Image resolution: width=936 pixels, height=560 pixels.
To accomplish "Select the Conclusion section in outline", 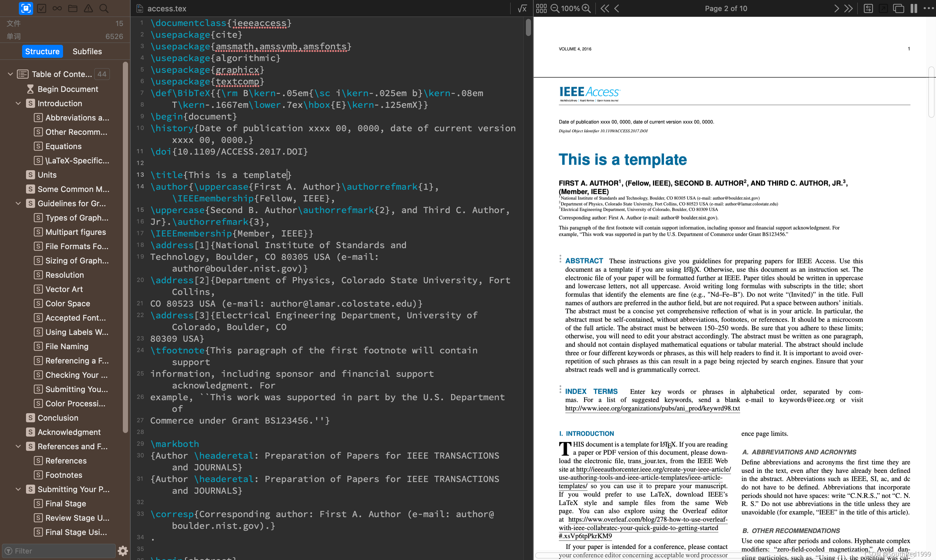I will (58, 418).
